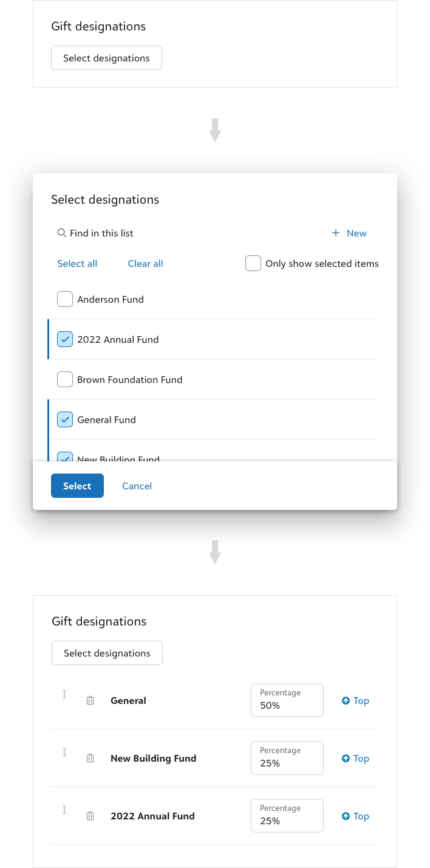Click the General percentage field

287,705
